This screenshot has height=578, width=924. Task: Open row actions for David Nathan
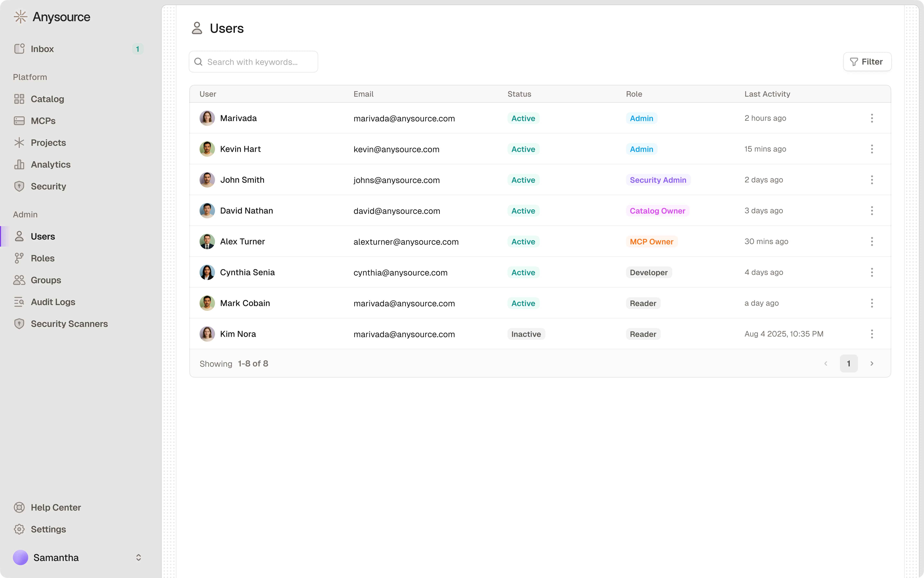pos(872,211)
